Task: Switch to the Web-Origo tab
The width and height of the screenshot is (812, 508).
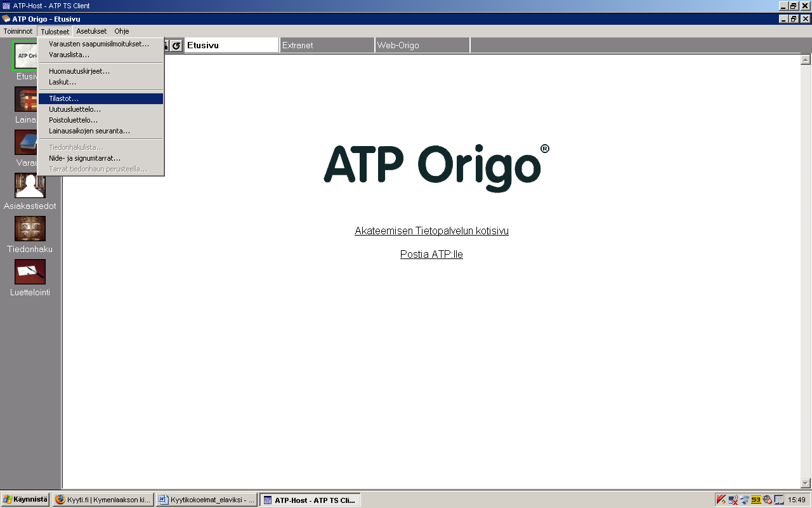Action: (x=422, y=45)
